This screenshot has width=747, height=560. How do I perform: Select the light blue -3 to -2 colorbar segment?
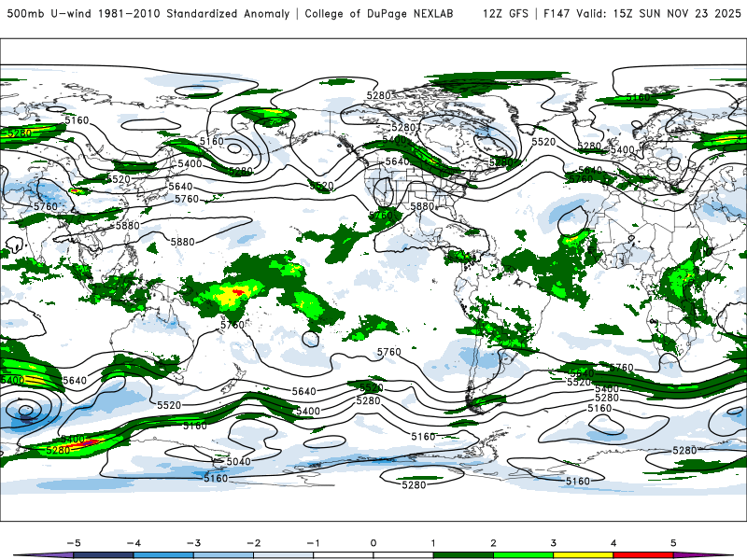pyautogui.click(x=223, y=555)
